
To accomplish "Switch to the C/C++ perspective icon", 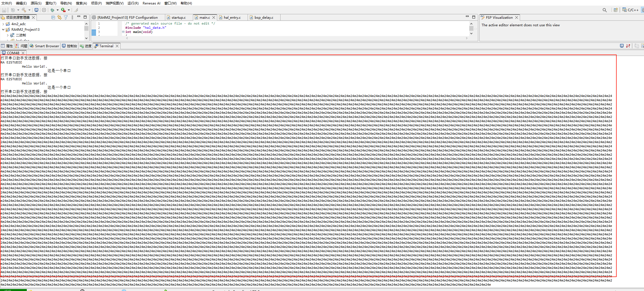I will [x=630, y=10].
